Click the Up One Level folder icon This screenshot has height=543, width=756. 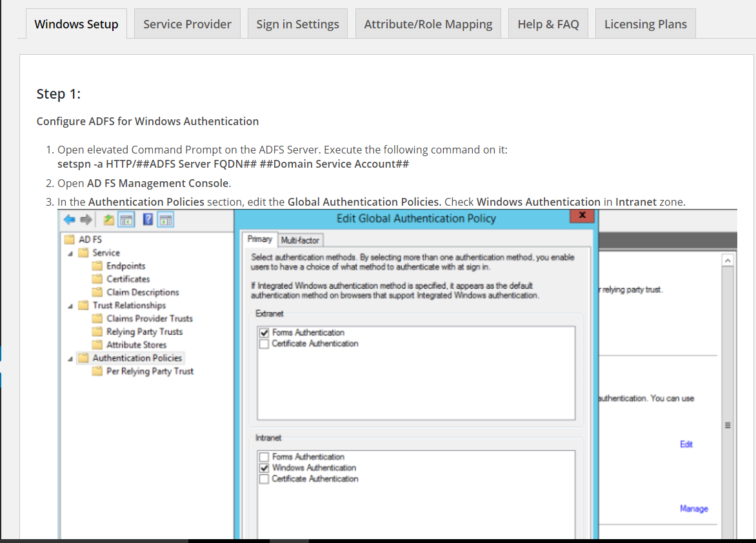[109, 220]
